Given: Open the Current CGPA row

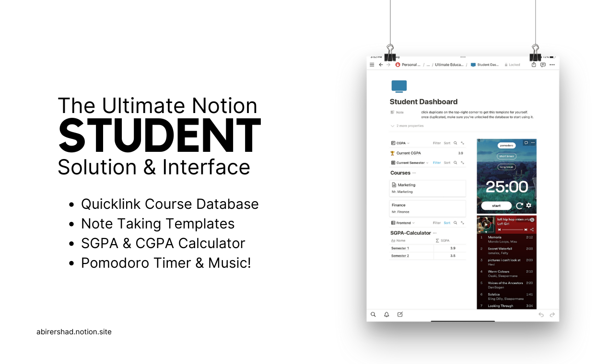Looking at the screenshot, I should [x=427, y=153].
